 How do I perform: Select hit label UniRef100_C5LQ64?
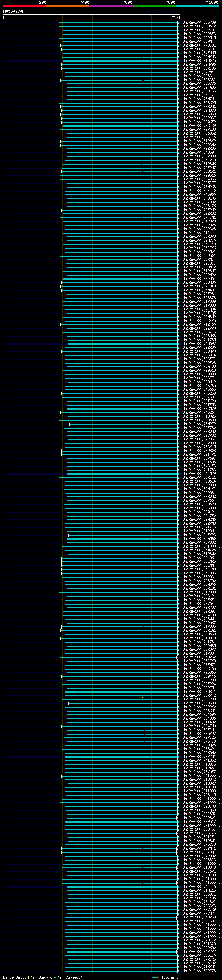tap(199, 558)
